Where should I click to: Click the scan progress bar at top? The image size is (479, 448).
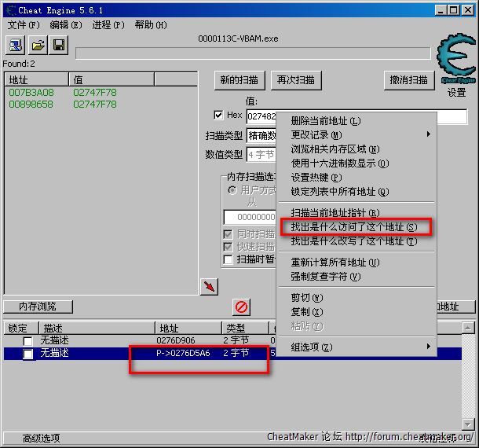point(251,53)
